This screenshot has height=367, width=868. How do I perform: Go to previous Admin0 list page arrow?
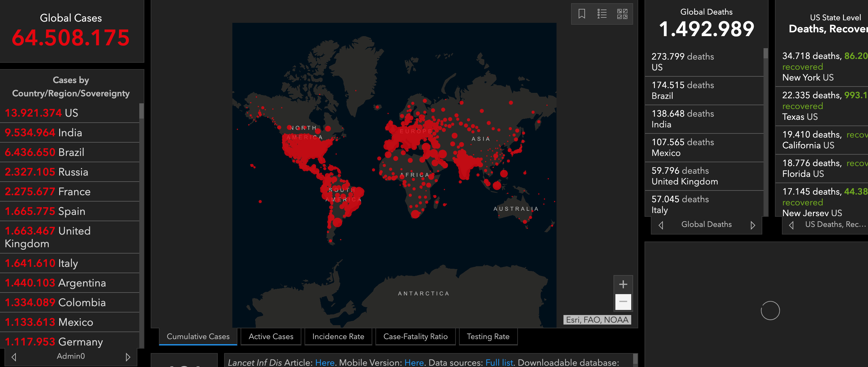point(14,357)
